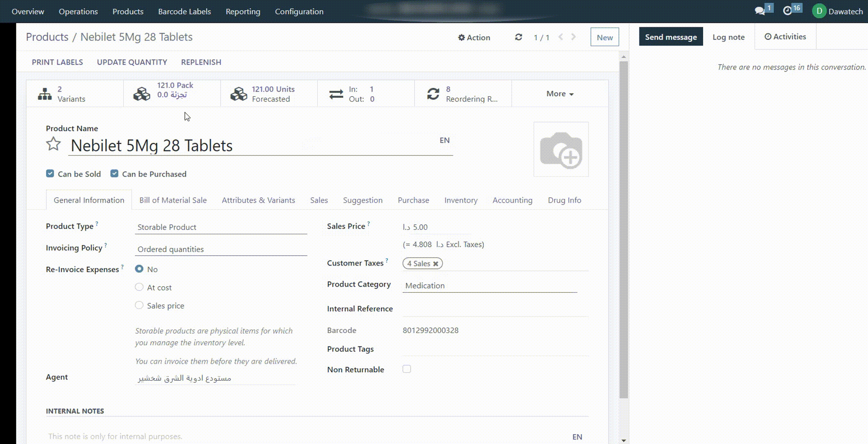Switch to the Inventory tab

461,200
